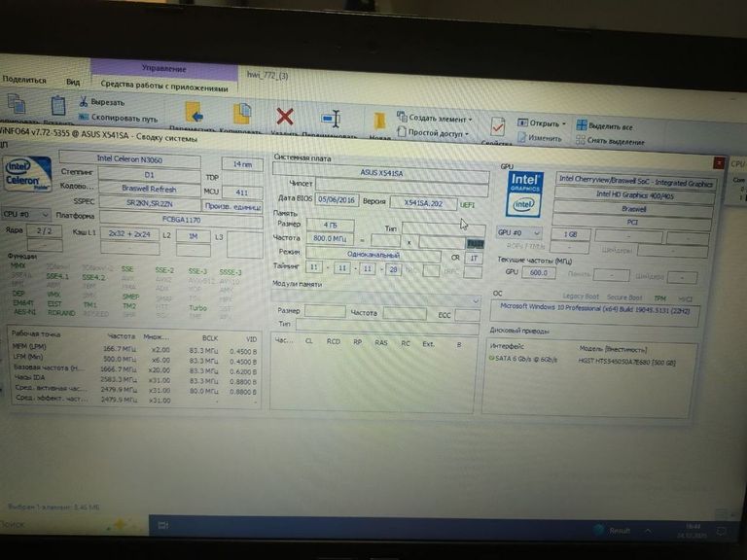This screenshot has height=560, width=747.
Task: Switch to the Поделиться ribbon tab
Action: coord(24,80)
